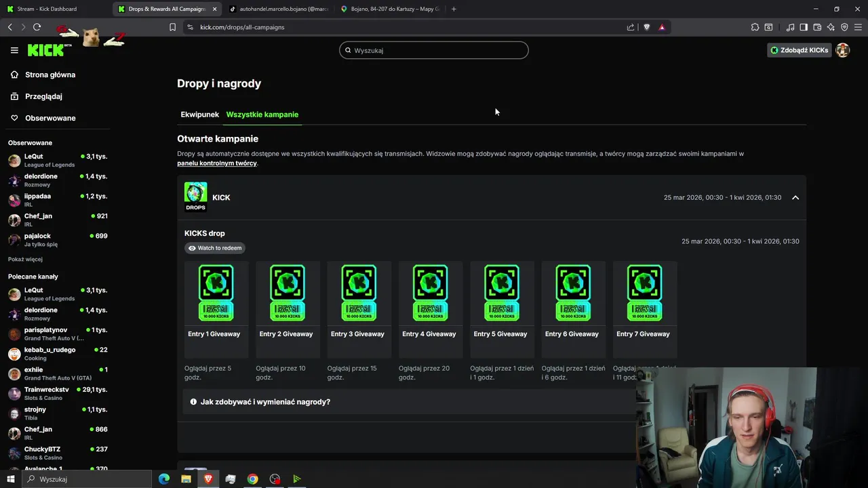The image size is (868, 488).
Task: Open a new browser tab
Action: (x=454, y=9)
